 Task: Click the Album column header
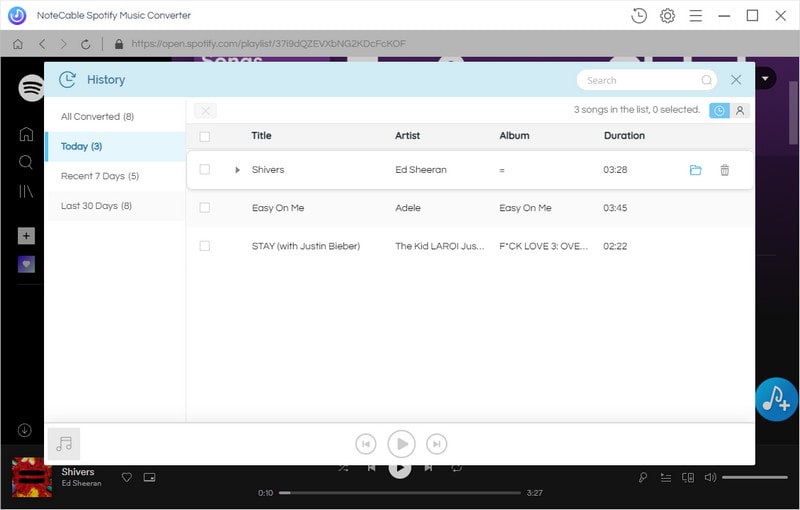514,136
